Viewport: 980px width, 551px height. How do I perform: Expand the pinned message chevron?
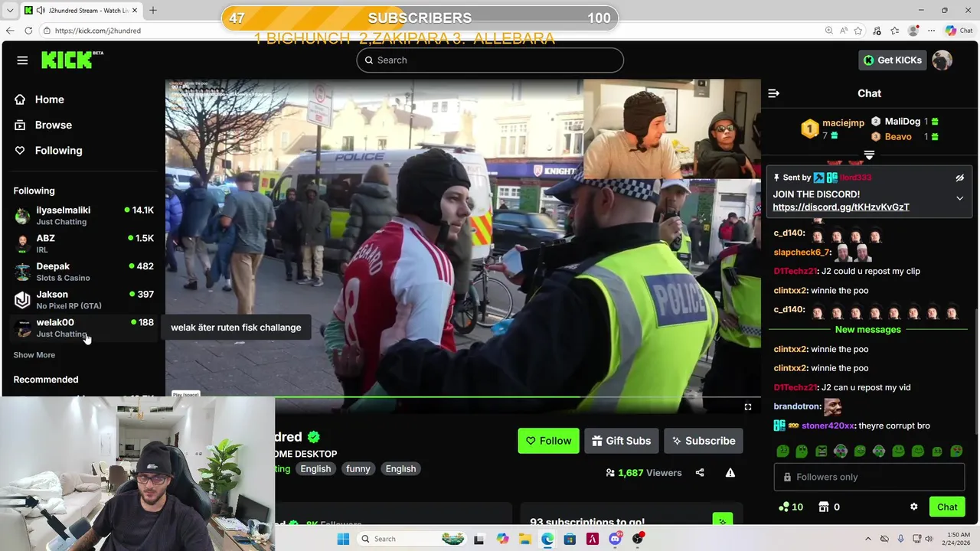point(959,198)
